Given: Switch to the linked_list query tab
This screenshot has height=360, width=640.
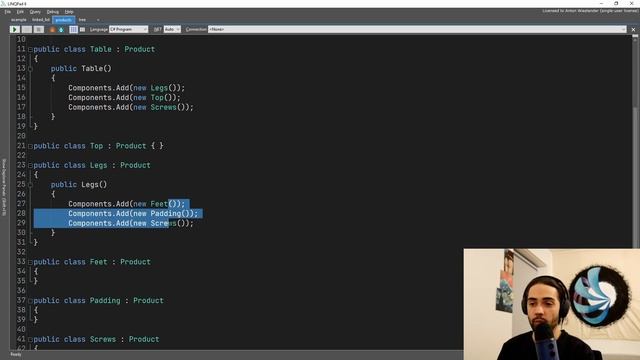Looking at the screenshot, I should pos(41,20).
